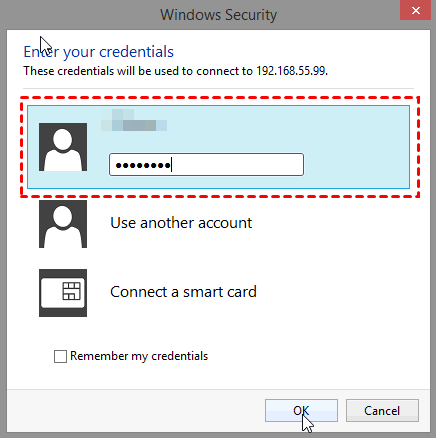Click the Remember my credentials label text
Viewport: 436px width, 438px height.
click(x=139, y=356)
